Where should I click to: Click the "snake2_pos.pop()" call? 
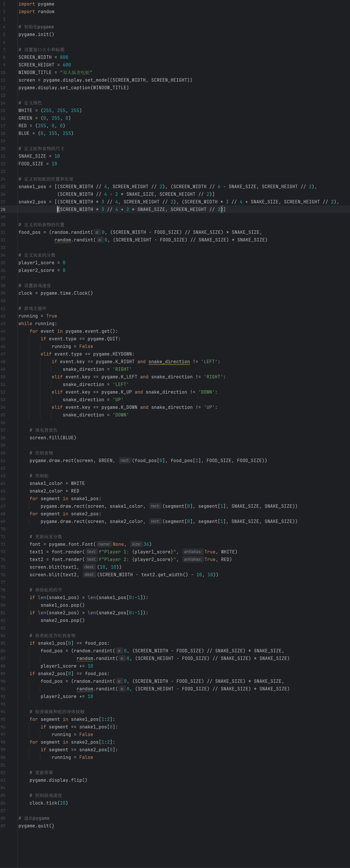(62, 620)
